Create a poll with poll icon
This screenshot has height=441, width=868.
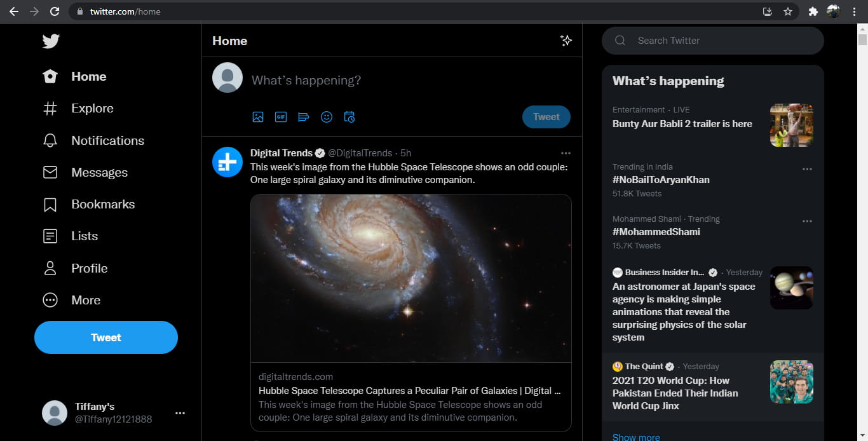(304, 117)
